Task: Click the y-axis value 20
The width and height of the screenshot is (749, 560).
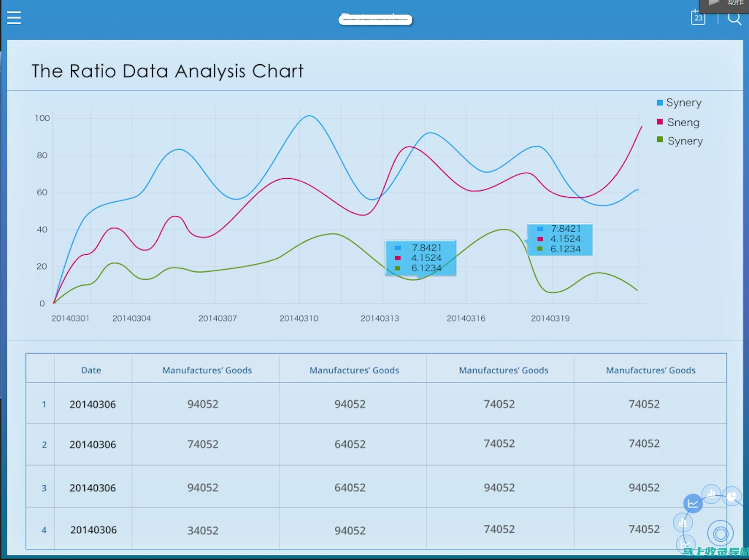Action: (42, 266)
